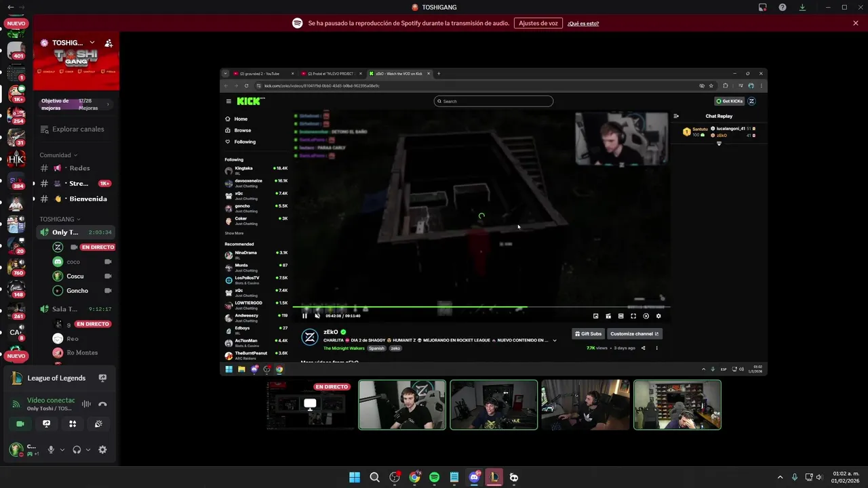
Task: Open the Redes channel
Action: (76, 168)
